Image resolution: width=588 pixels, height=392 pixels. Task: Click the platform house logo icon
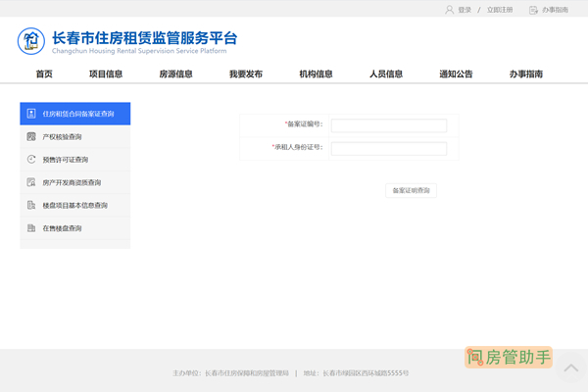click(31, 41)
